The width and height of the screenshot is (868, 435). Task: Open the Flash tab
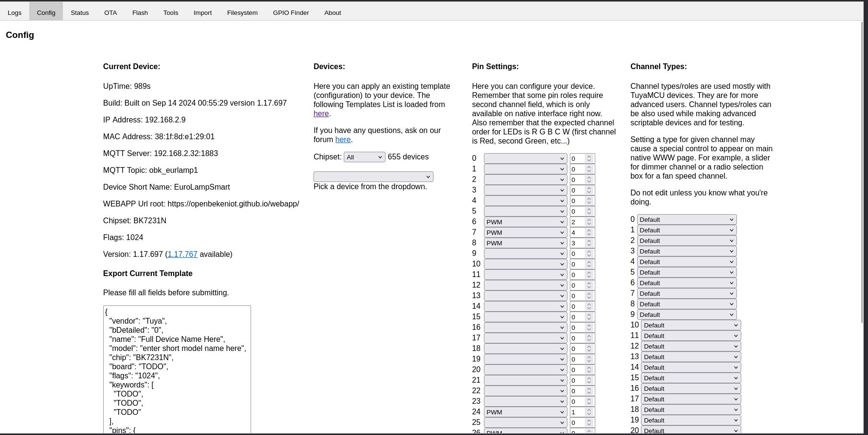click(x=140, y=12)
